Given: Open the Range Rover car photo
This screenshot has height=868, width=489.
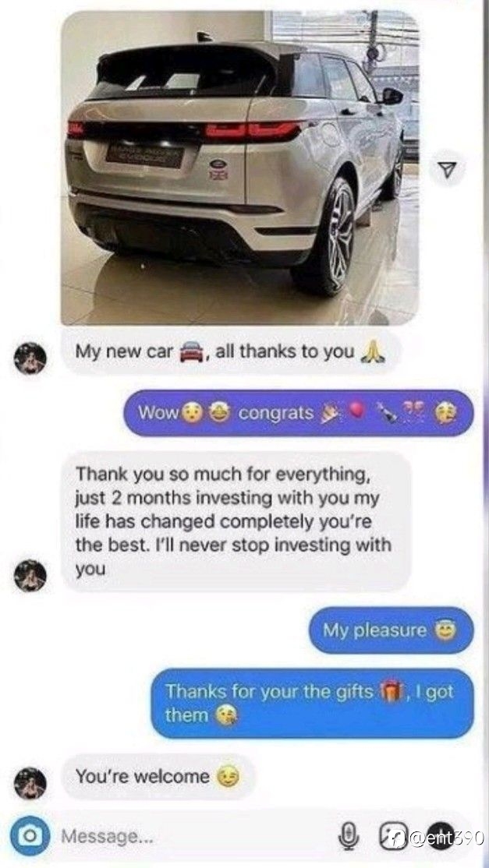Looking at the screenshot, I should click(239, 168).
